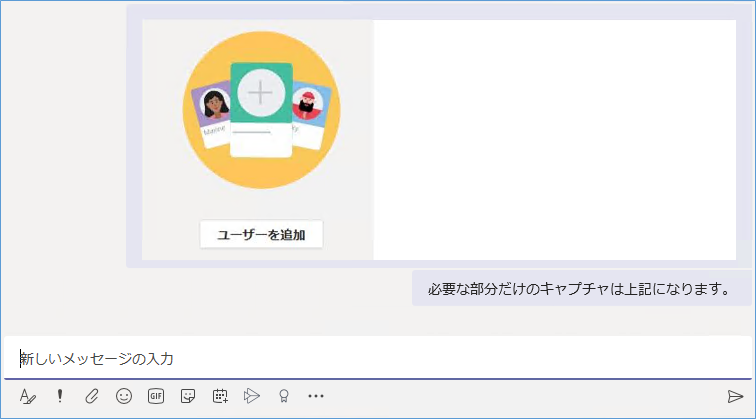Click the bearded man avatar card

309,112
